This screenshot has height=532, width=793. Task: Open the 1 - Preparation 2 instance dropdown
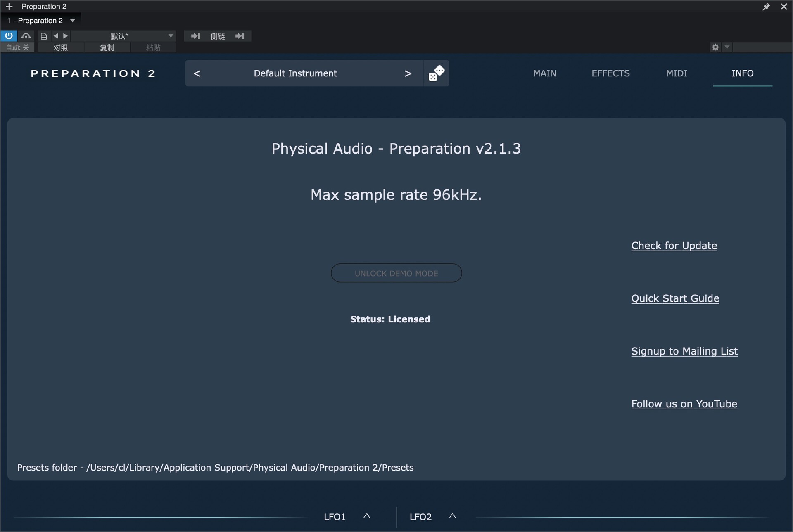(40, 21)
